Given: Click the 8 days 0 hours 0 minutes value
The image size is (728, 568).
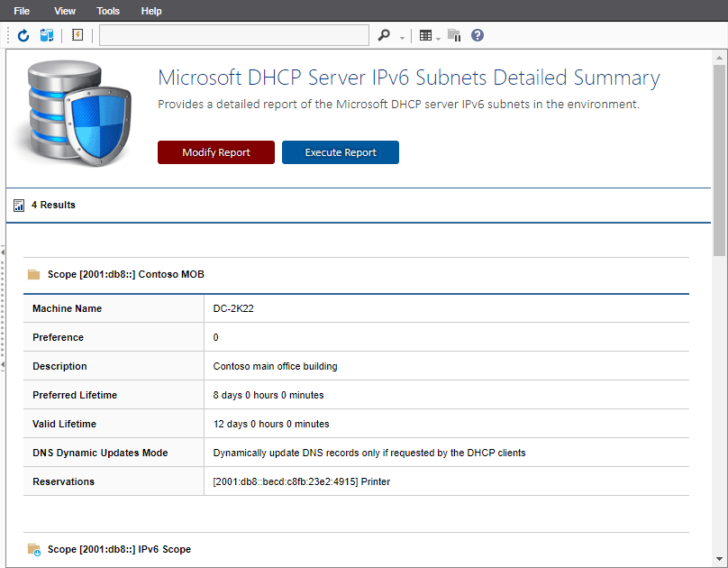Looking at the screenshot, I should [268, 395].
